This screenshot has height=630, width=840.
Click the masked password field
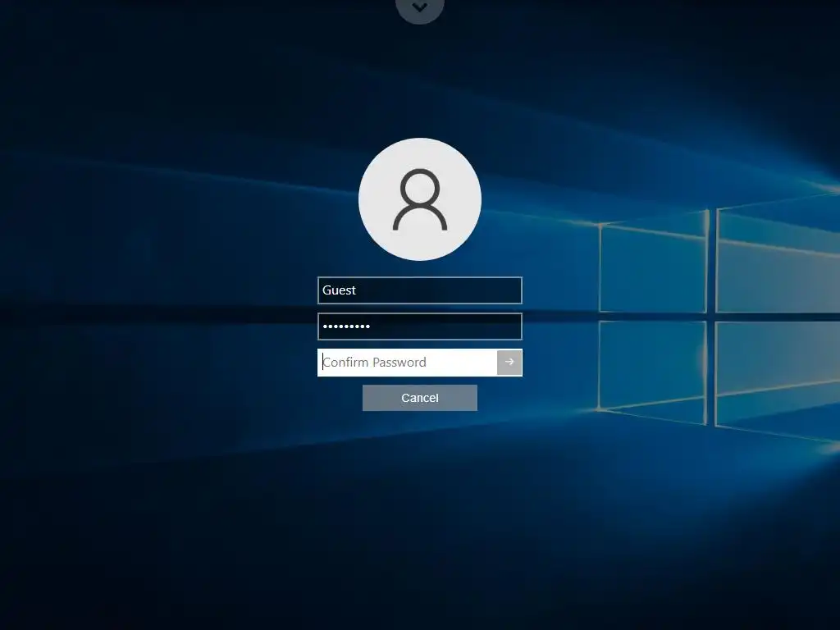(x=419, y=326)
